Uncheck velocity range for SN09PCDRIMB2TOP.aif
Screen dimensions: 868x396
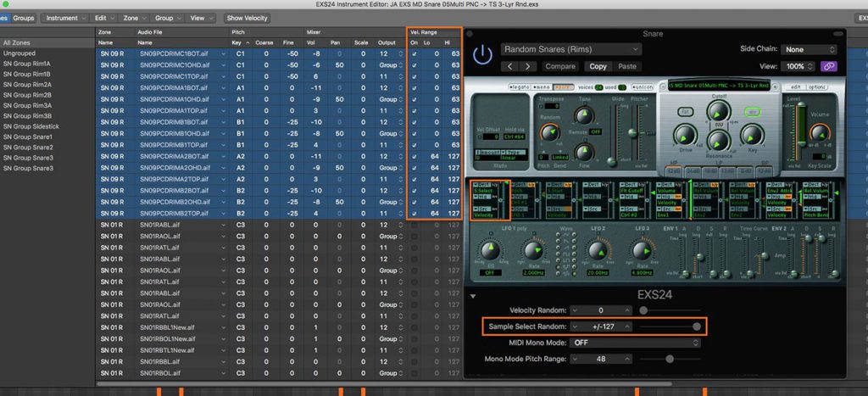[414, 213]
